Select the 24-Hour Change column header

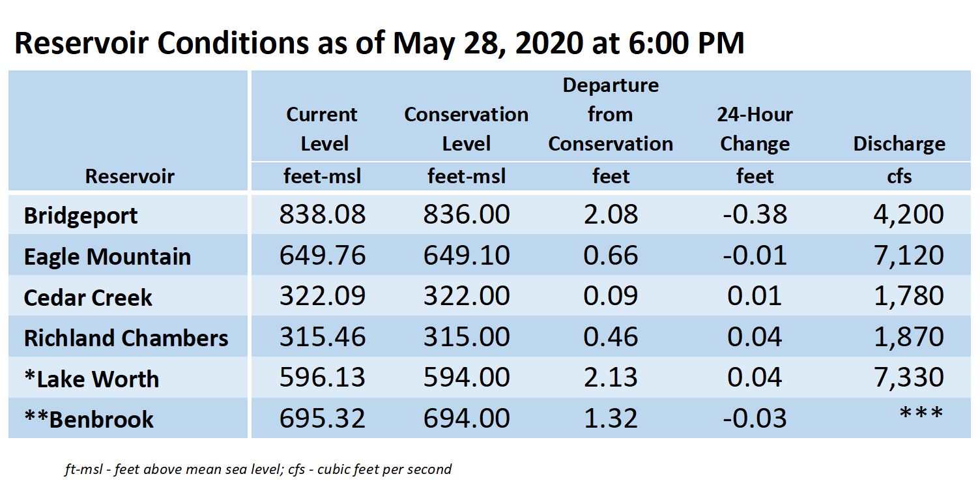click(x=755, y=129)
